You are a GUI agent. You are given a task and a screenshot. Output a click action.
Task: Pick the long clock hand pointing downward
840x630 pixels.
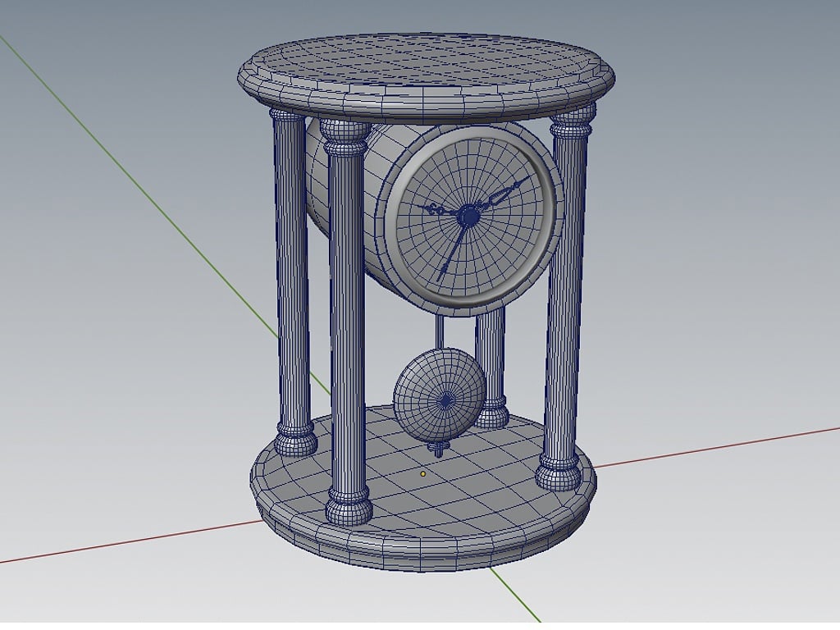click(453, 251)
